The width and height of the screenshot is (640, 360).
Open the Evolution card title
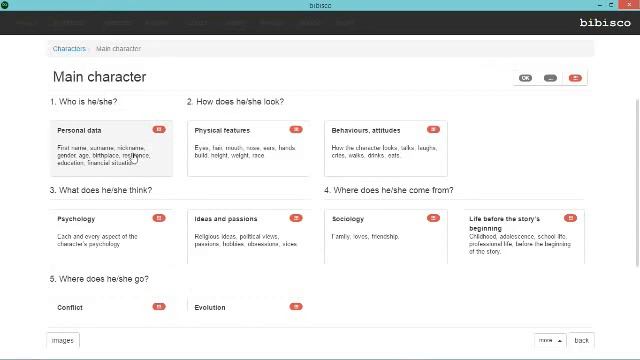point(210,308)
